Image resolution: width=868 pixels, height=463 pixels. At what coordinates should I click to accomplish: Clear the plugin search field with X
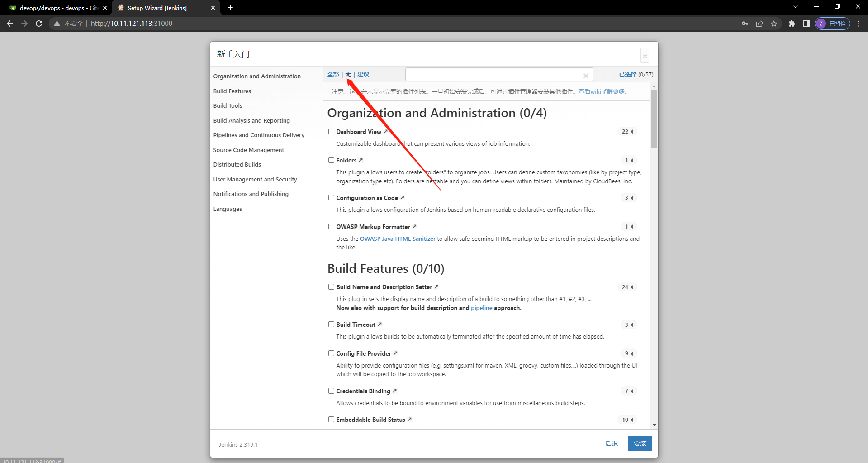pos(586,76)
